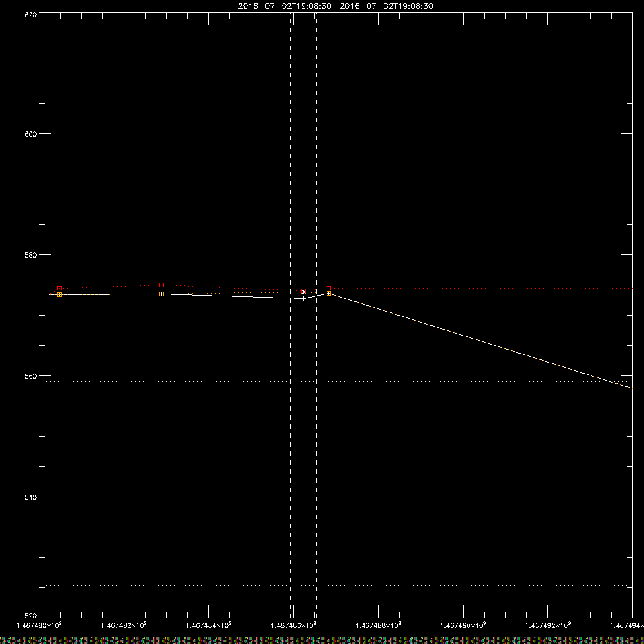Pick the second red square marker from left

tap(162, 285)
